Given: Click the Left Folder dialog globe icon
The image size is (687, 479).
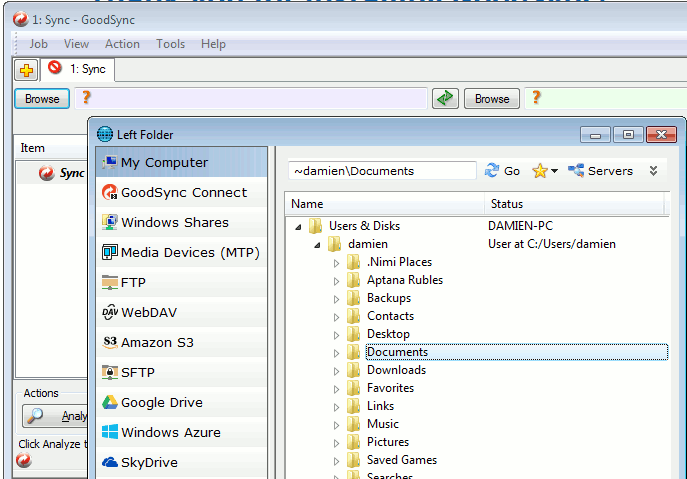Looking at the screenshot, I should (105, 134).
